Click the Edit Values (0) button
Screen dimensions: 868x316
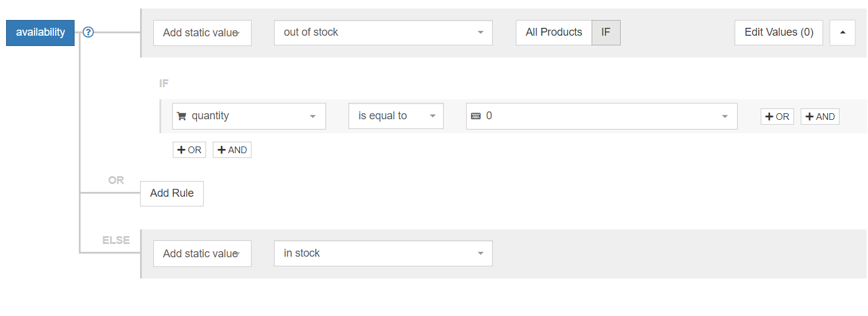pos(778,33)
